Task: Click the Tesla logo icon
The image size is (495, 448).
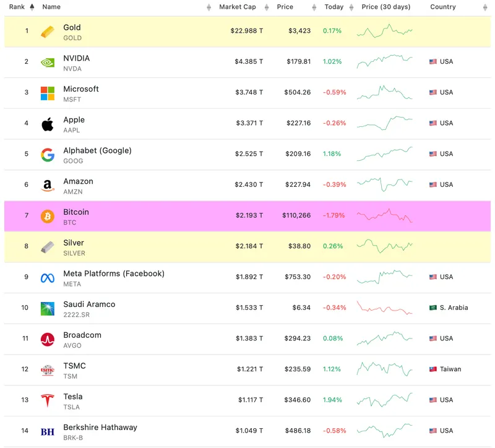Action: 48,401
